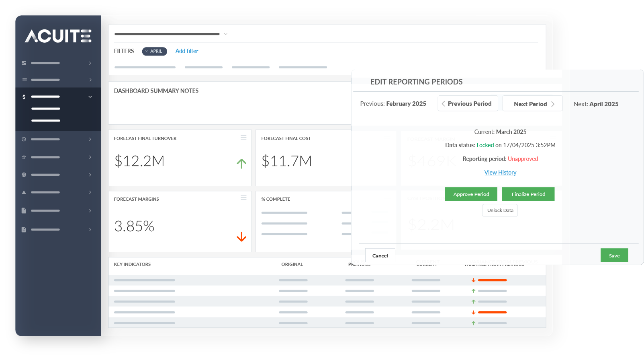The height and width of the screenshot is (360, 644).
Task: Expand the text document item chevron
Action: click(x=90, y=229)
